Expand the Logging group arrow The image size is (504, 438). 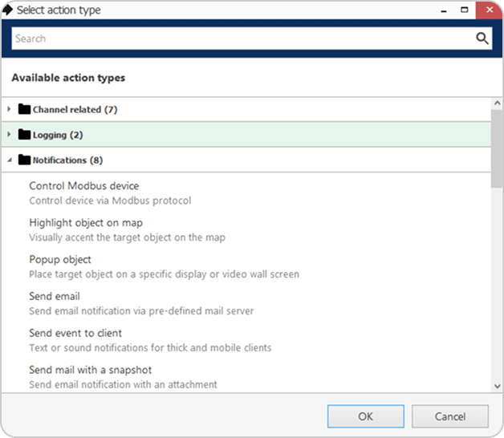(x=10, y=135)
